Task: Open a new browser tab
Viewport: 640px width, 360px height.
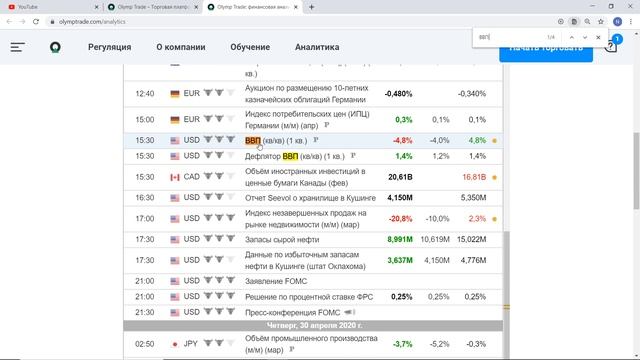Action: click(311, 7)
